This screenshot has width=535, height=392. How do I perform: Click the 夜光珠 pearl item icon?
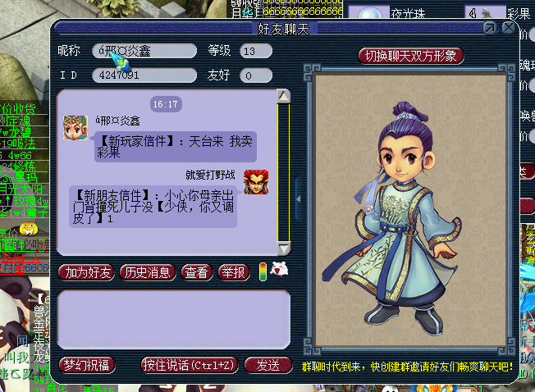tap(368, 13)
